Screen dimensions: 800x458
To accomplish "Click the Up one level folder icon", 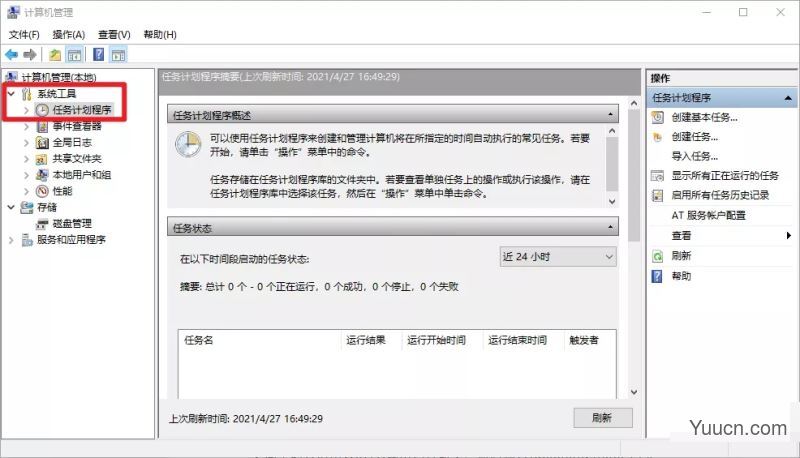I will (x=55, y=55).
